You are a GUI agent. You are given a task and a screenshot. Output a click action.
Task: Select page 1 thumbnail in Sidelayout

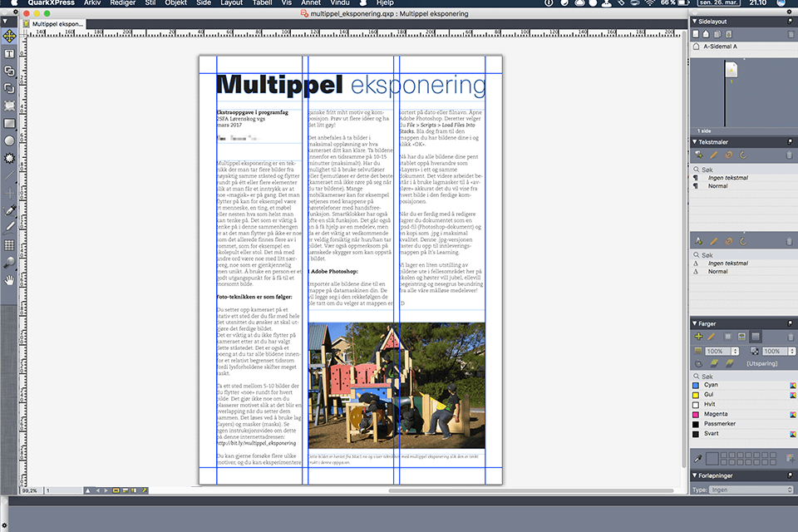tap(731, 70)
